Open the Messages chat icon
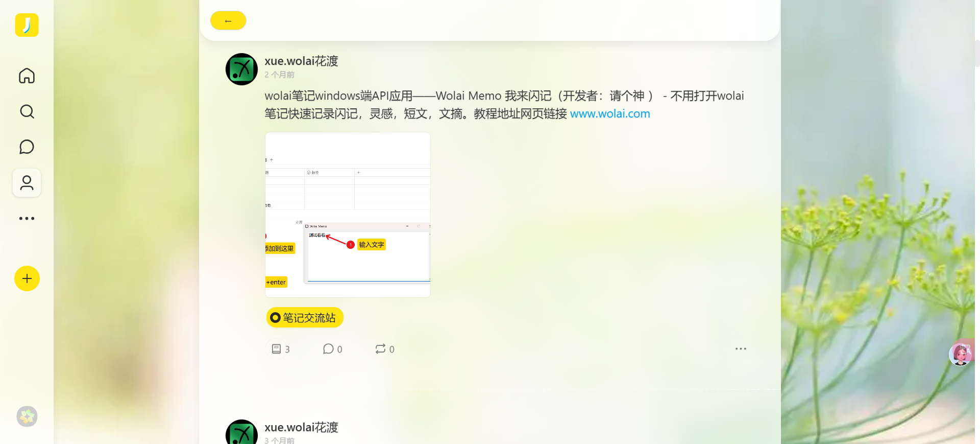This screenshot has height=444, width=980. 27,147
